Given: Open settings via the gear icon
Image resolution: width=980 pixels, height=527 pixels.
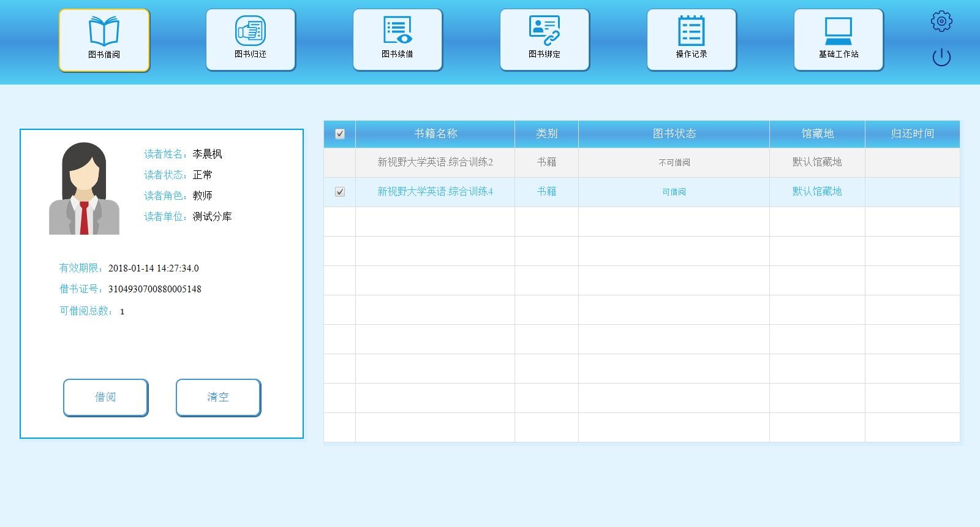Looking at the screenshot, I should point(941,21).
